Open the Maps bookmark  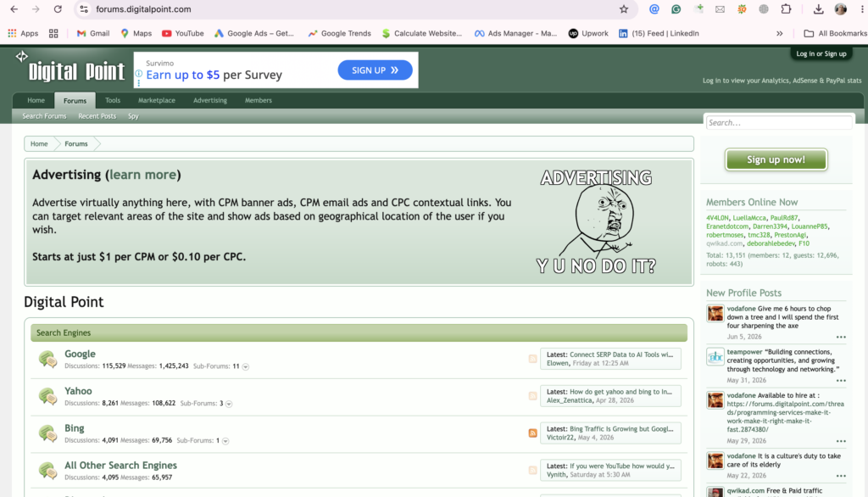(x=136, y=33)
